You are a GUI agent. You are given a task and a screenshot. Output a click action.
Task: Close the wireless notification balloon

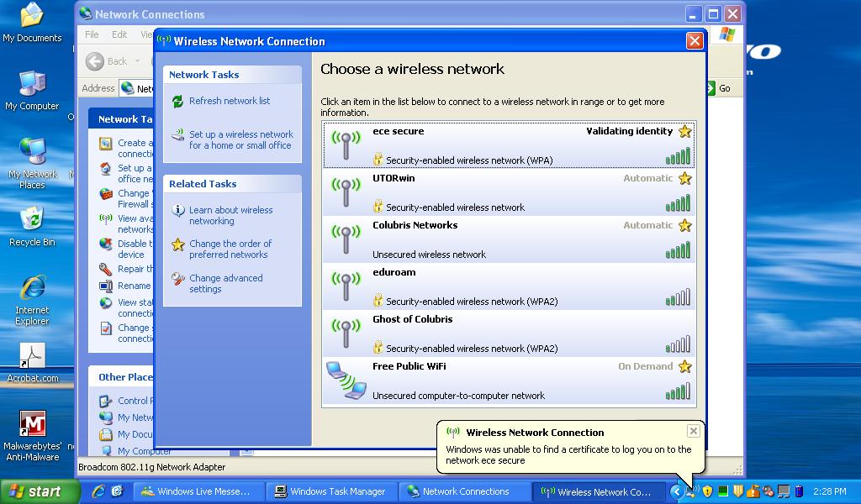[x=694, y=431]
